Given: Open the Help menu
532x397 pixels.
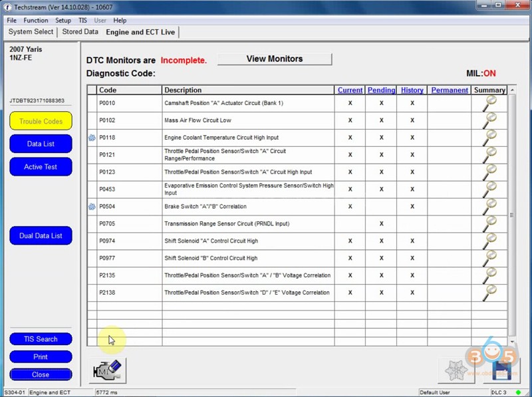Looking at the screenshot, I should pyautogui.click(x=120, y=21).
